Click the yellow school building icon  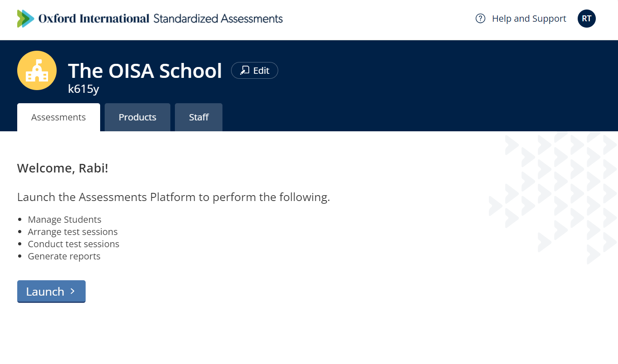click(37, 70)
